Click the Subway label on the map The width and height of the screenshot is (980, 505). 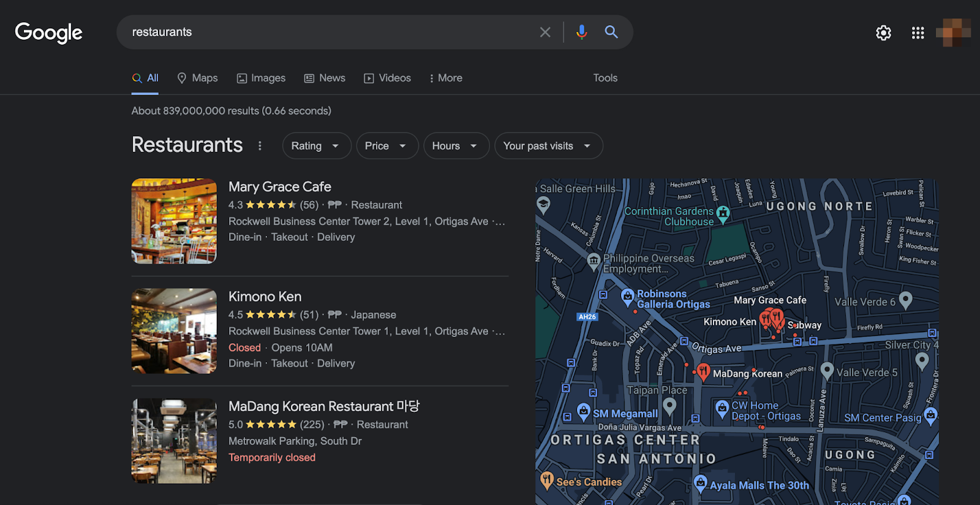point(804,325)
